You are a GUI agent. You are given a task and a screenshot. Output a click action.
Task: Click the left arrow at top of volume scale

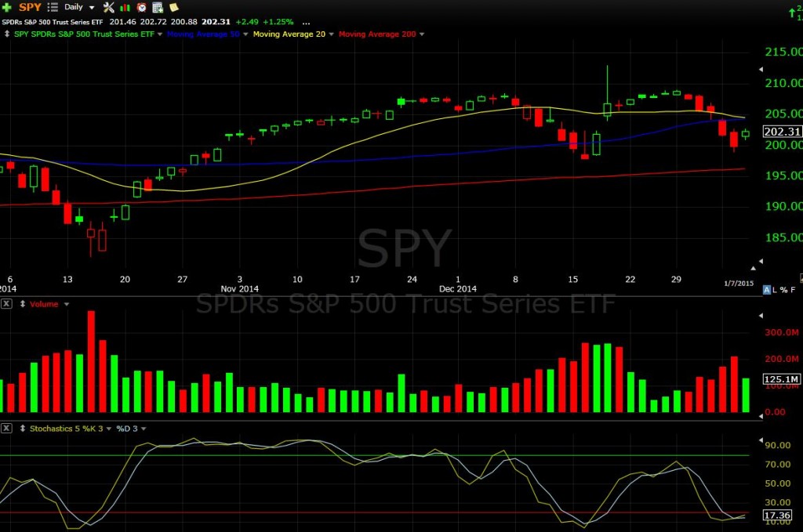(x=761, y=316)
